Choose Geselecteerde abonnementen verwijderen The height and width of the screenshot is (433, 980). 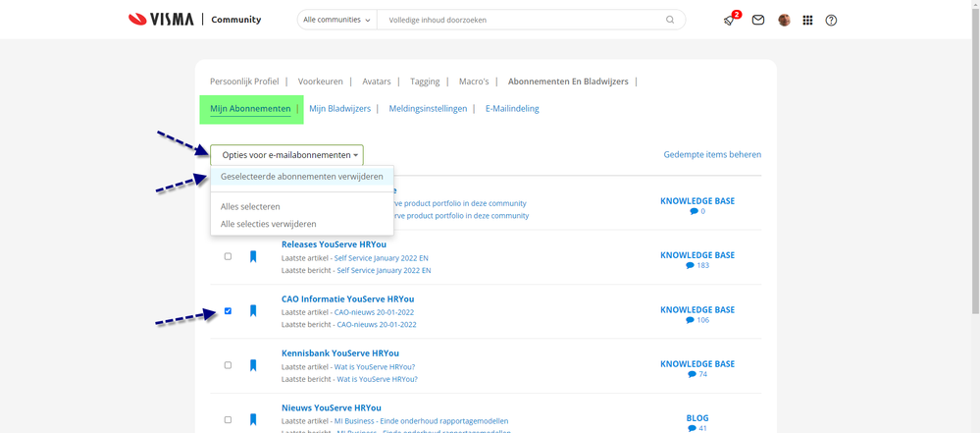point(302,177)
